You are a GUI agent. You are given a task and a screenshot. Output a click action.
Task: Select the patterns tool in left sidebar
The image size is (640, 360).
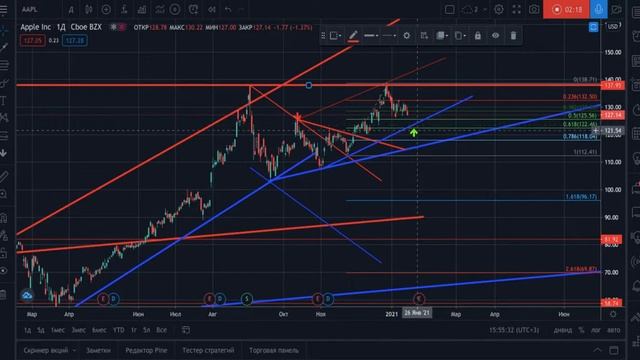click(x=4, y=118)
